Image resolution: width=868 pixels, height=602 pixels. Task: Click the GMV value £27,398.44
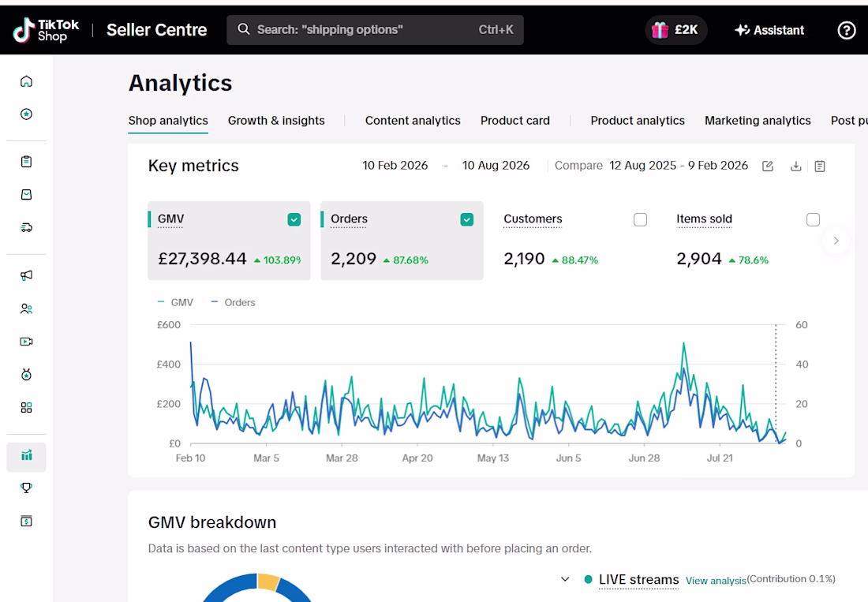202,259
